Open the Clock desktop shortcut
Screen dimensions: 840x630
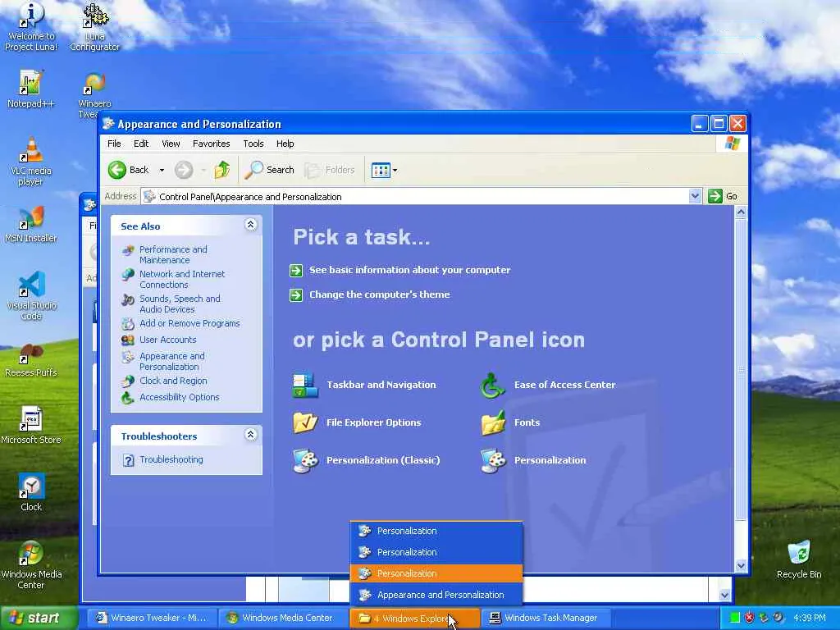31,492
